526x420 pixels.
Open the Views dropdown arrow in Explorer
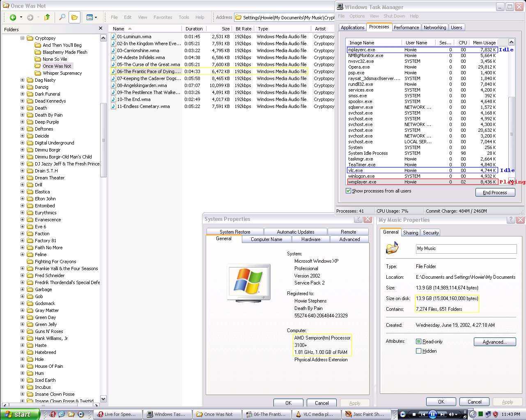tap(96, 17)
